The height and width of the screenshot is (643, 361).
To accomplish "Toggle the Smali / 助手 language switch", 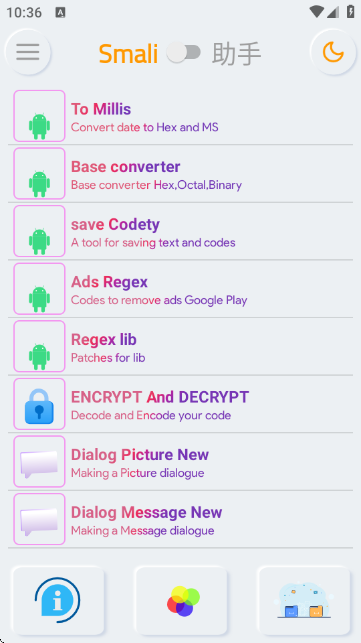I will [x=183, y=53].
